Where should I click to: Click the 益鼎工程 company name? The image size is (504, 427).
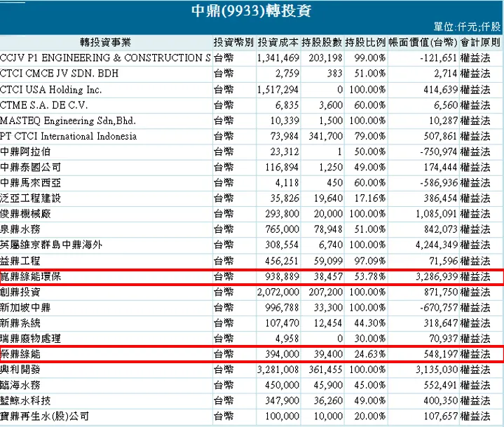[x=20, y=261]
